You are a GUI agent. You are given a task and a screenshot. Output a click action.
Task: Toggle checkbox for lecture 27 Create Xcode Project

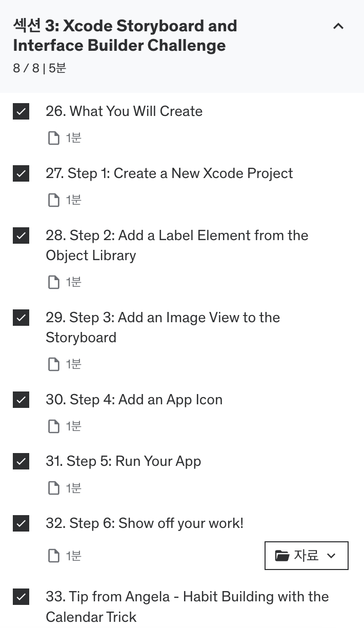tap(21, 173)
